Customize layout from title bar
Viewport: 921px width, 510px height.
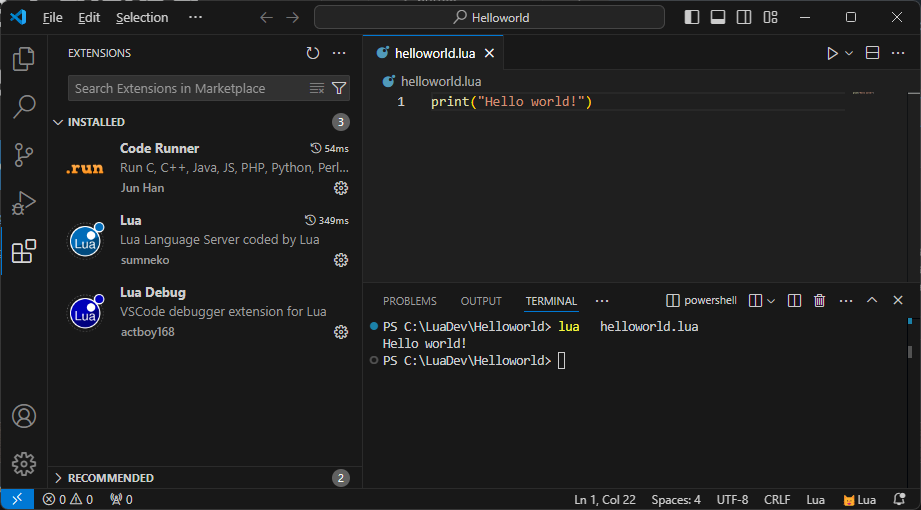(x=771, y=18)
